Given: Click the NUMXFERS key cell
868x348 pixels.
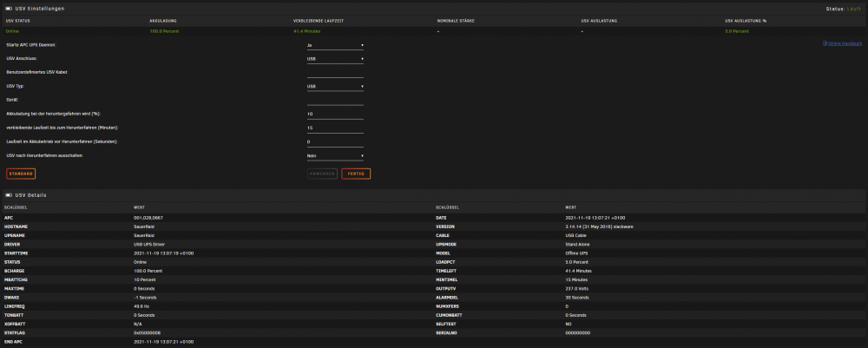Looking at the screenshot, I should pos(447,306).
